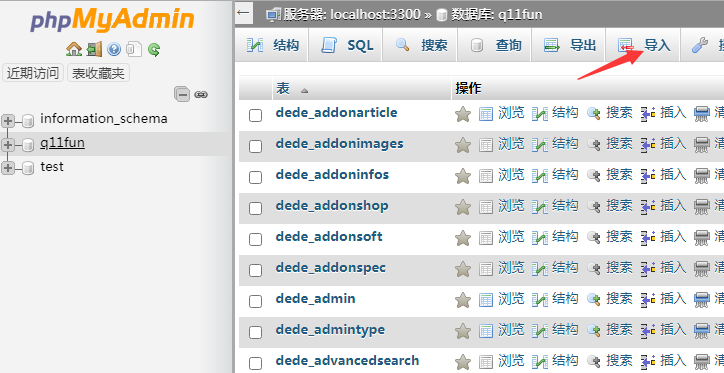Expand the q11fun database tree
This screenshot has width=724, height=373.
tap(7, 145)
